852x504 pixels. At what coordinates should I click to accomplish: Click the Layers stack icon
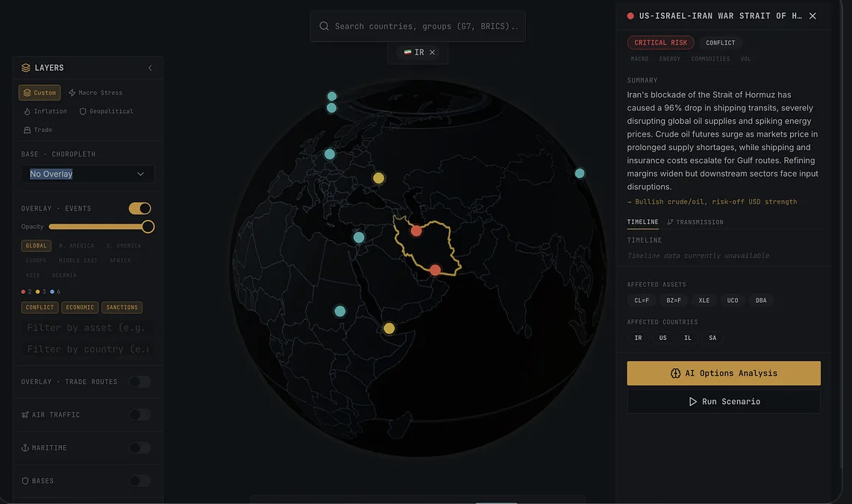25,68
